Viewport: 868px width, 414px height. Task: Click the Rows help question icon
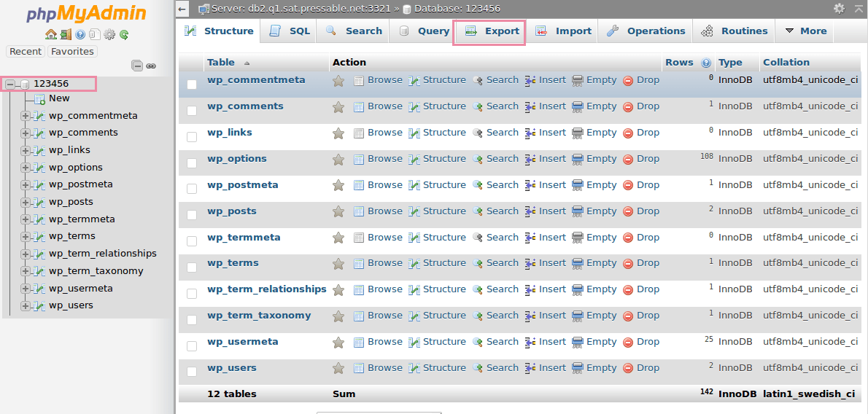pyautogui.click(x=706, y=63)
